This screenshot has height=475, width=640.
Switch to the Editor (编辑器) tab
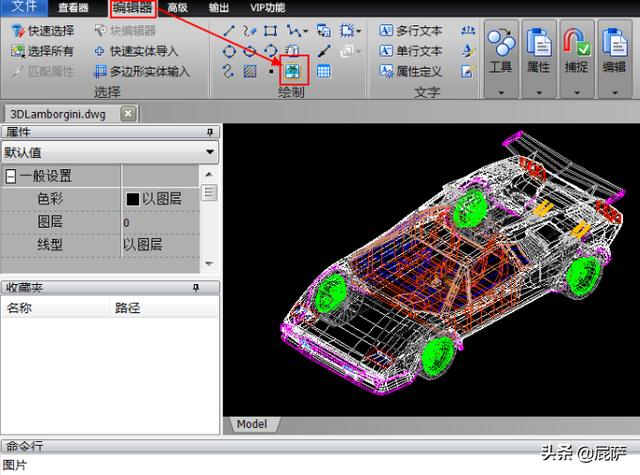coord(133,8)
